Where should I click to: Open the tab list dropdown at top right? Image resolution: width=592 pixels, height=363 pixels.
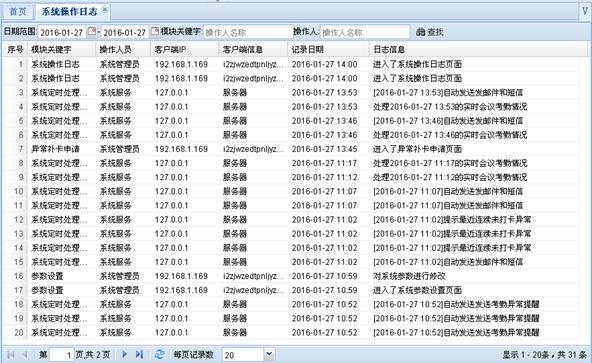tap(585, 11)
